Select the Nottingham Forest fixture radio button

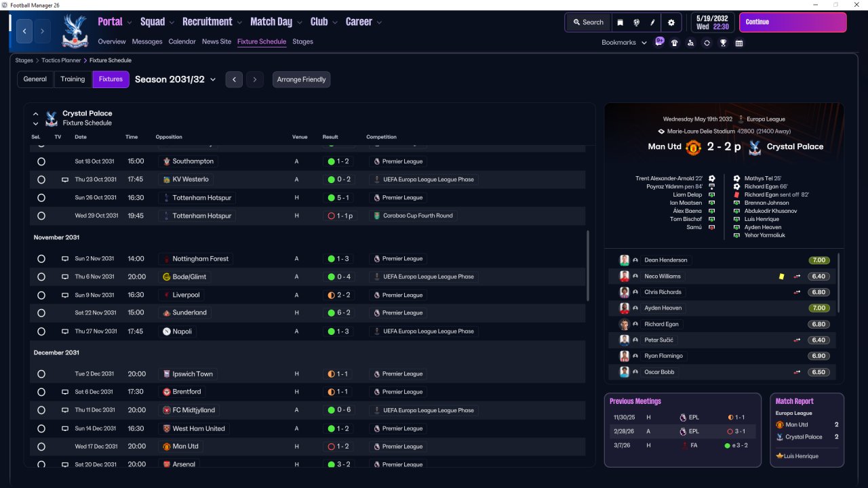click(x=41, y=259)
